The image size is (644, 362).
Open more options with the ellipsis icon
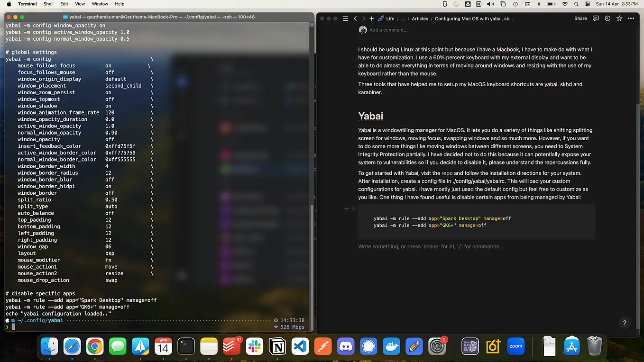631,18
